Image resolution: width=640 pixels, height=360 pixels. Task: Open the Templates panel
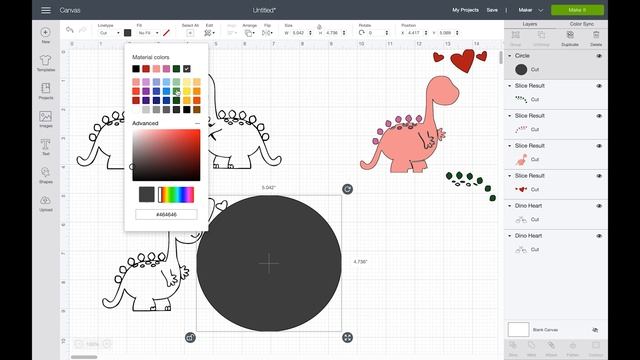tap(46, 63)
